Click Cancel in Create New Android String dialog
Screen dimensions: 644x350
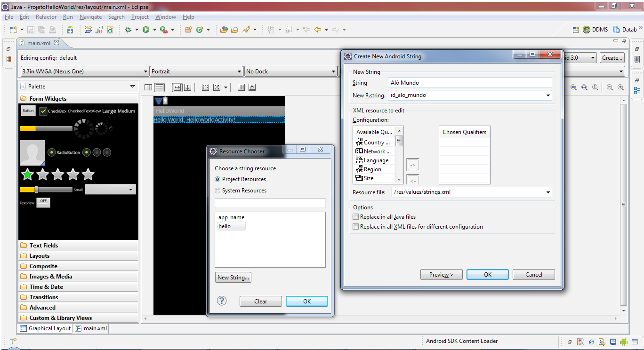534,275
